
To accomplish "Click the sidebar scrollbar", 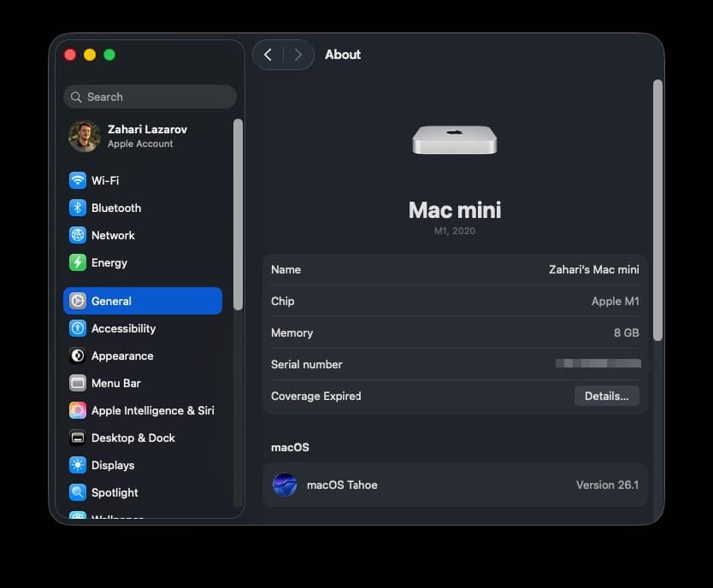I will [x=238, y=215].
